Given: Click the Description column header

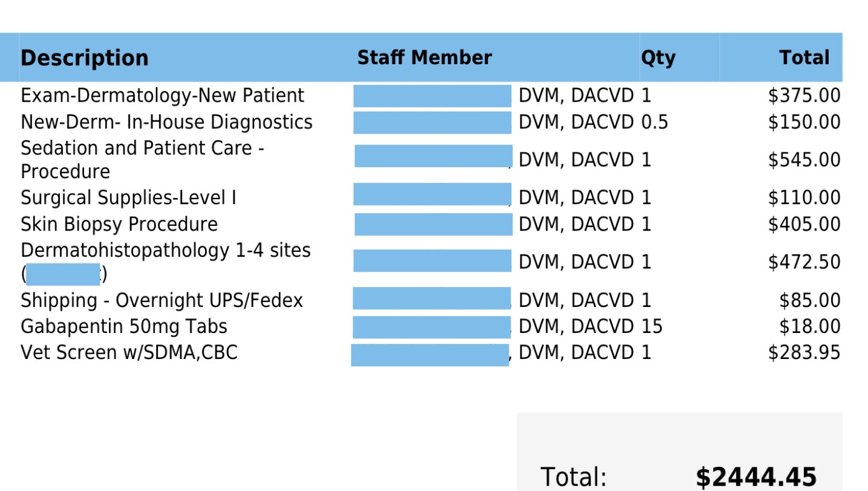Looking at the screenshot, I should tap(85, 58).
